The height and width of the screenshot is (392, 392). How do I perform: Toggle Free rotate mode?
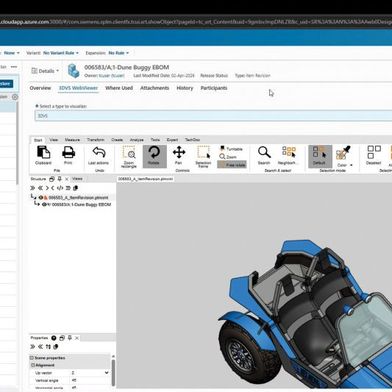coord(232,165)
